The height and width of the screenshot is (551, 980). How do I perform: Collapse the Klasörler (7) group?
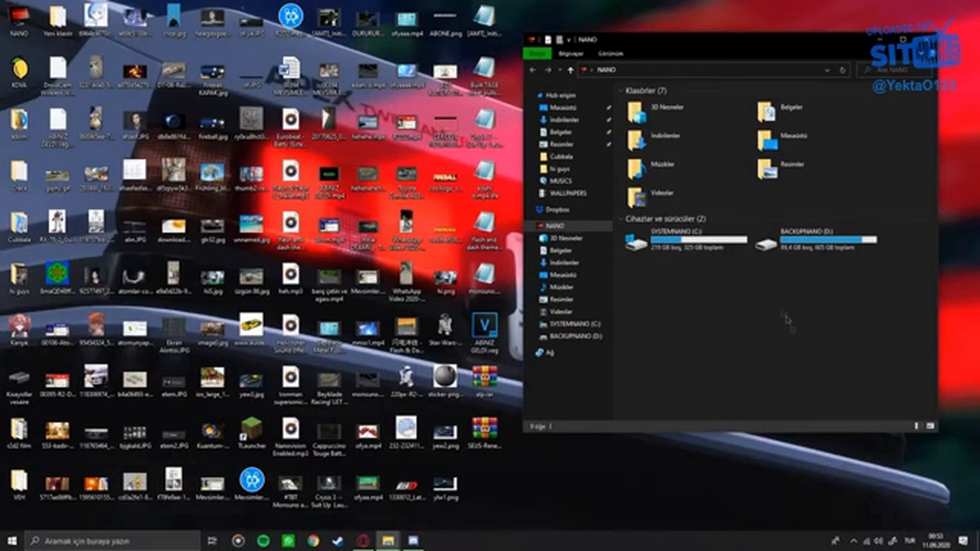pyautogui.click(x=620, y=91)
